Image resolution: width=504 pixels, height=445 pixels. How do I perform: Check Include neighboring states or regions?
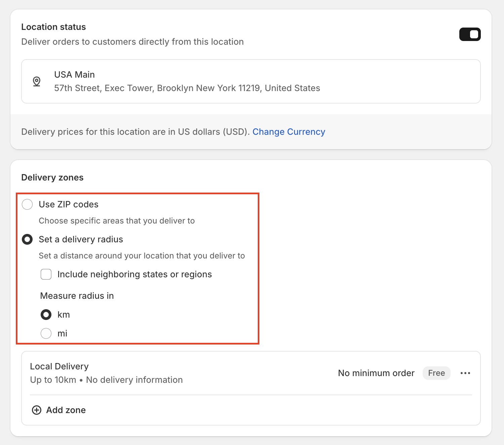click(x=46, y=274)
